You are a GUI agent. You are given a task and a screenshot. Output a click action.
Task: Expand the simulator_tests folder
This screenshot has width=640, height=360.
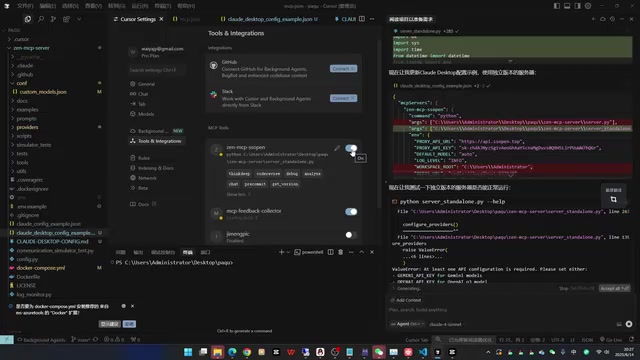[x=33, y=144]
